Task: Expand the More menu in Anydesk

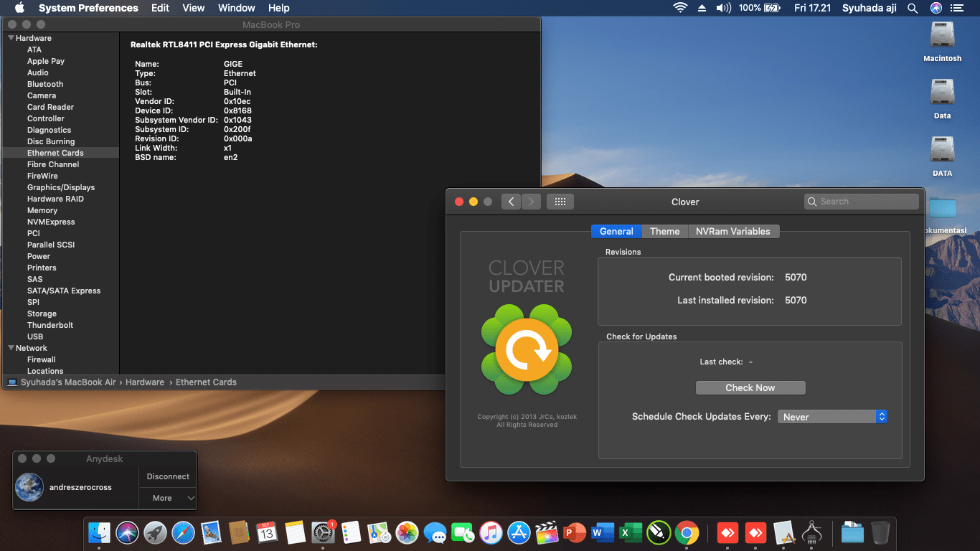Action: 169,498
